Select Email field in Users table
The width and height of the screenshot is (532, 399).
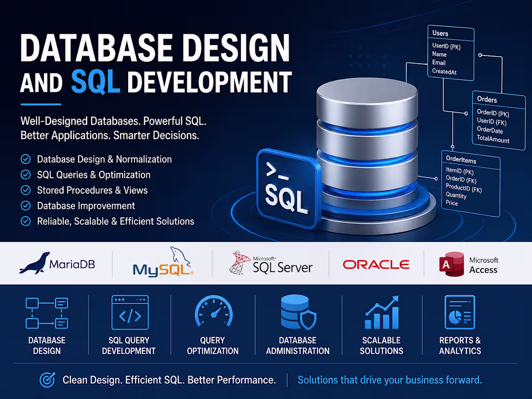[x=439, y=63]
